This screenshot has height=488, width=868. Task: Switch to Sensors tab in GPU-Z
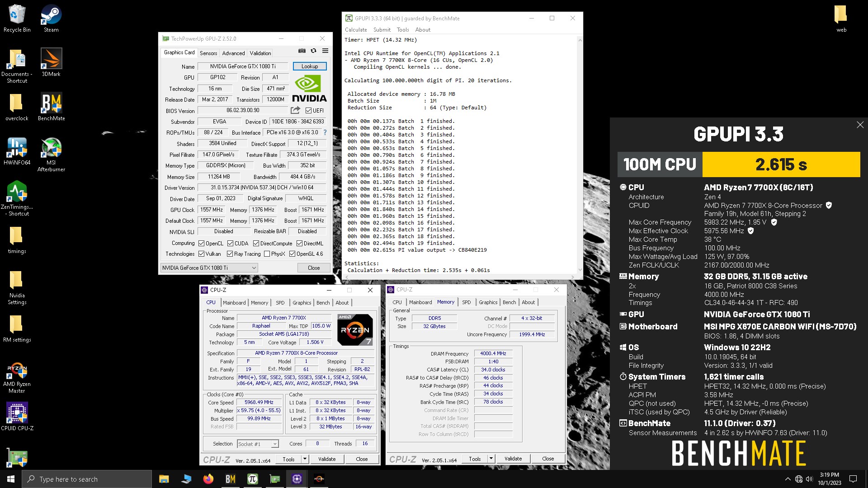coord(208,53)
